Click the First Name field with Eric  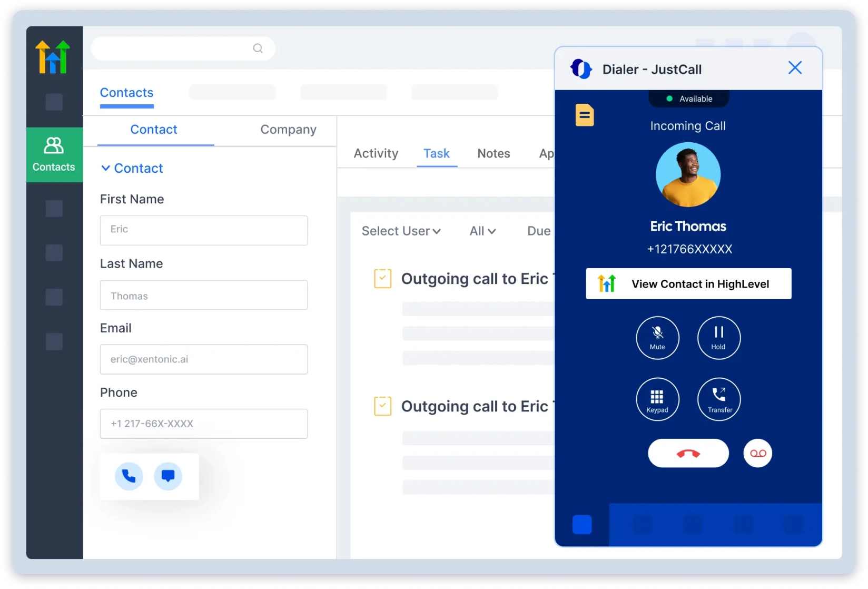click(x=204, y=230)
